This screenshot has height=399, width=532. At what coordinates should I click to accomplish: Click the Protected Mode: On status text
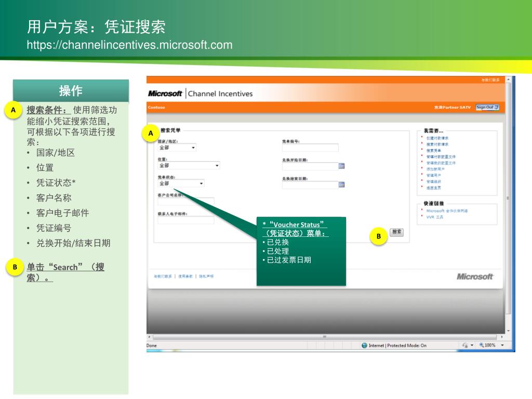pos(407,345)
